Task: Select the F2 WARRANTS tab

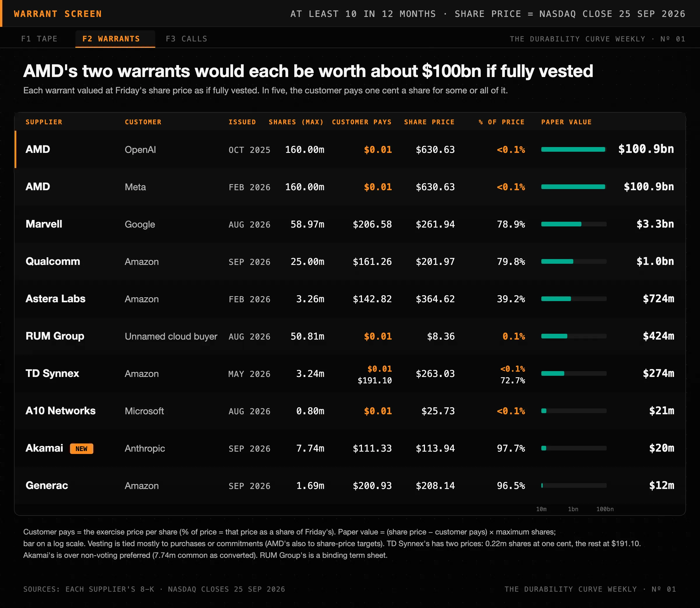Action: pyautogui.click(x=115, y=39)
